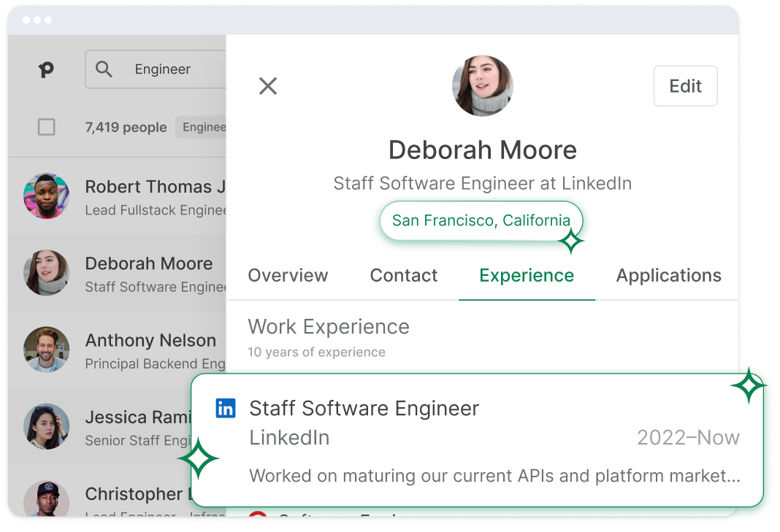
Task: Click the app logo beside the search bar
Action: coord(46,69)
